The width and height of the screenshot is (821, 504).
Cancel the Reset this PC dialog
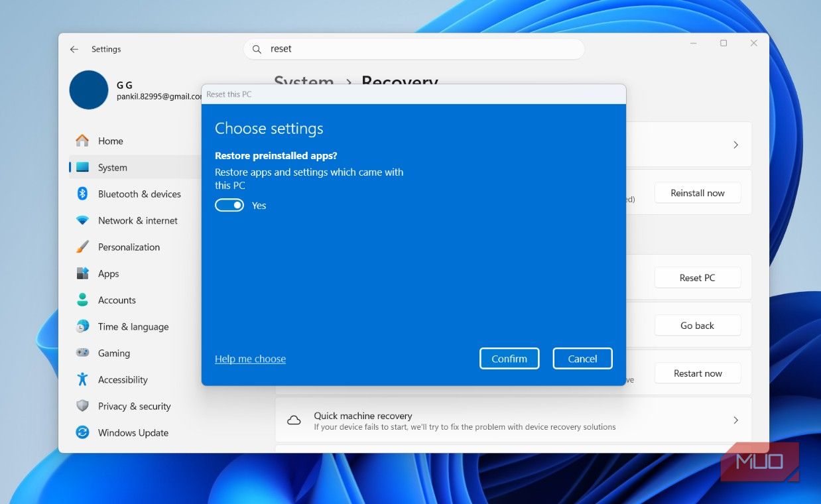coord(582,359)
